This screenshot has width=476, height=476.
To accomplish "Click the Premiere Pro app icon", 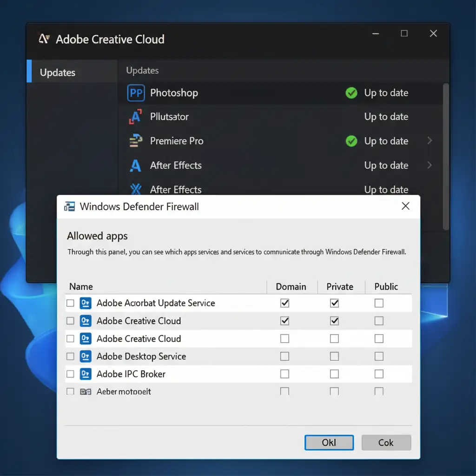I will tap(135, 141).
